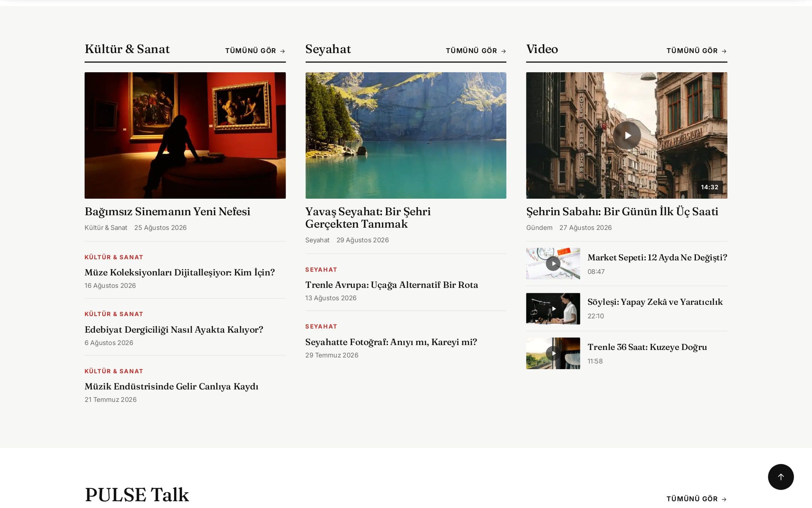The image size is (812, 508).
Task: Click Seyahat tag above Seyahatte Fotoğraf
Action: click(x=321, y=327)
